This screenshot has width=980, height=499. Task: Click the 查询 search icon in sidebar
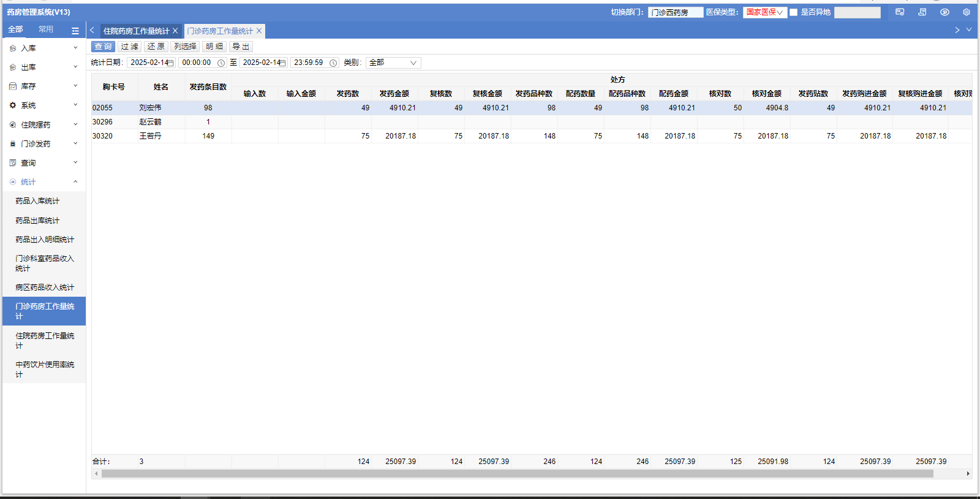13,163
